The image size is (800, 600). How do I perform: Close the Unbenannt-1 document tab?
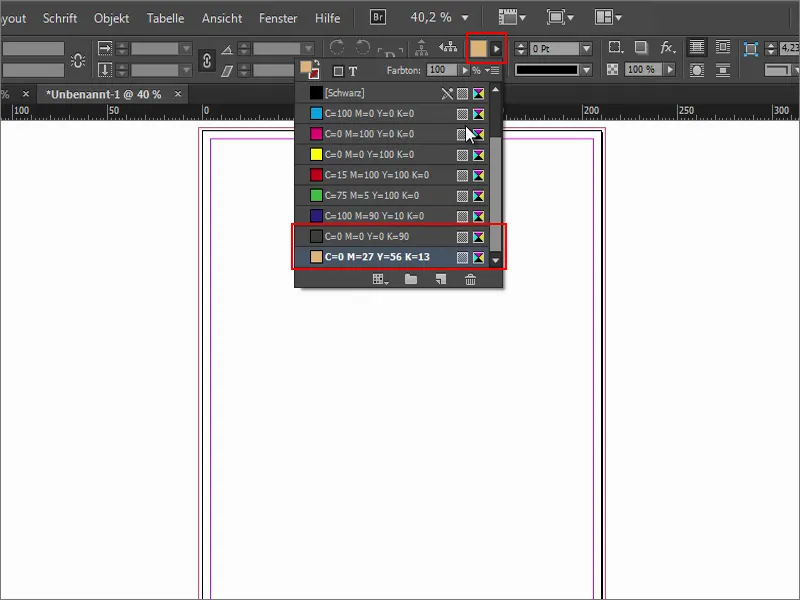(178, 94)
